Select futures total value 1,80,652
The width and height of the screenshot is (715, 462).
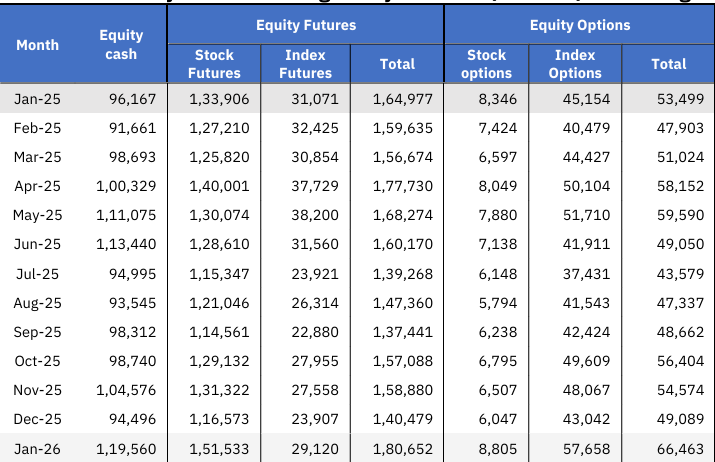pos(403,449)
